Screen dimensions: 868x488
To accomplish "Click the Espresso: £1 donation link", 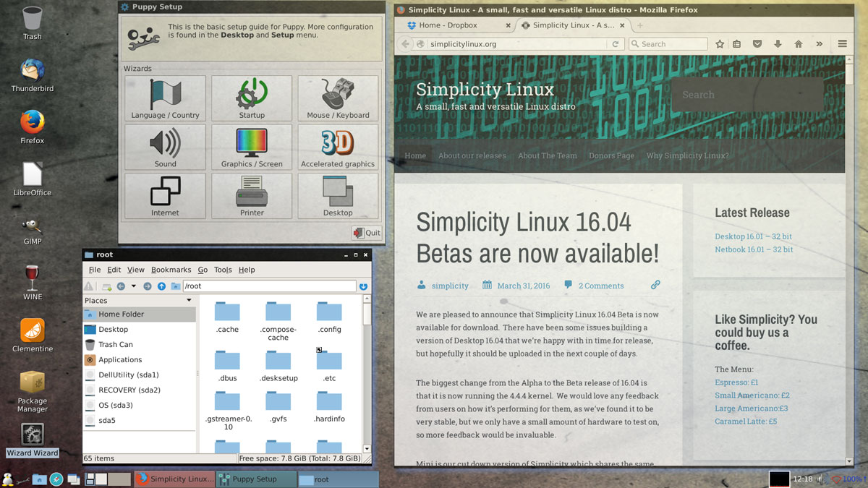I will [x=736, y=382].
